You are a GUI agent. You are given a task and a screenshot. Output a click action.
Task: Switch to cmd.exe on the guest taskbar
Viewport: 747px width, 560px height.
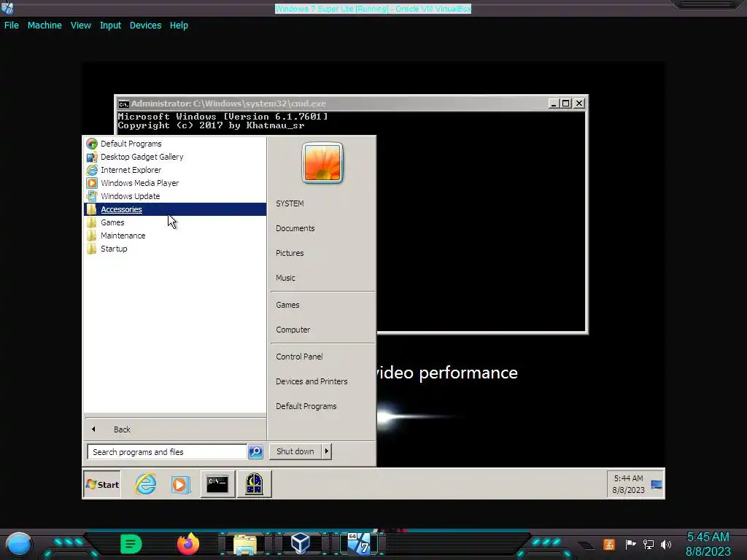217,484
